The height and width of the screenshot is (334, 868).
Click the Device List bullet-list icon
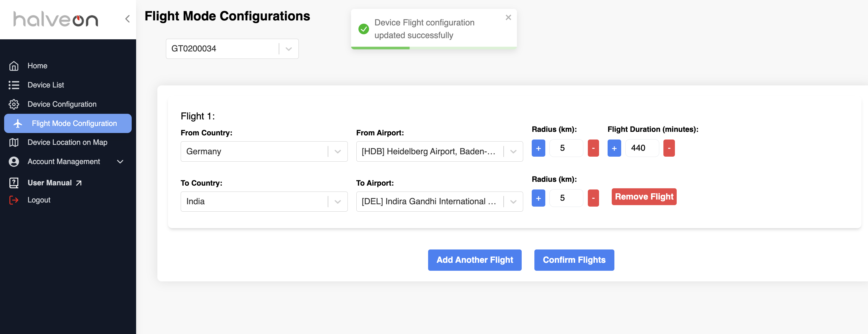pyautogui.click(x=14, y=85)
